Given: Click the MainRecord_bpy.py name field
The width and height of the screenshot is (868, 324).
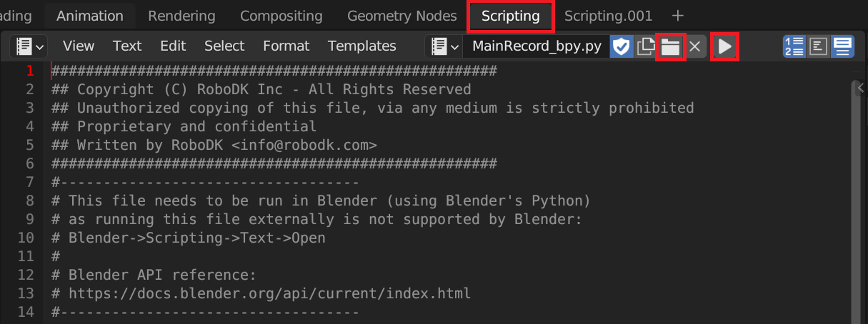Looking at the screenshot, I should pos(537,47).
